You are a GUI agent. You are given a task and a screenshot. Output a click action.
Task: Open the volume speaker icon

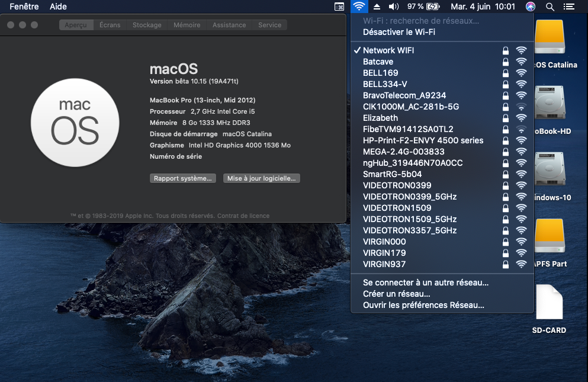click(x=393, y=7)
